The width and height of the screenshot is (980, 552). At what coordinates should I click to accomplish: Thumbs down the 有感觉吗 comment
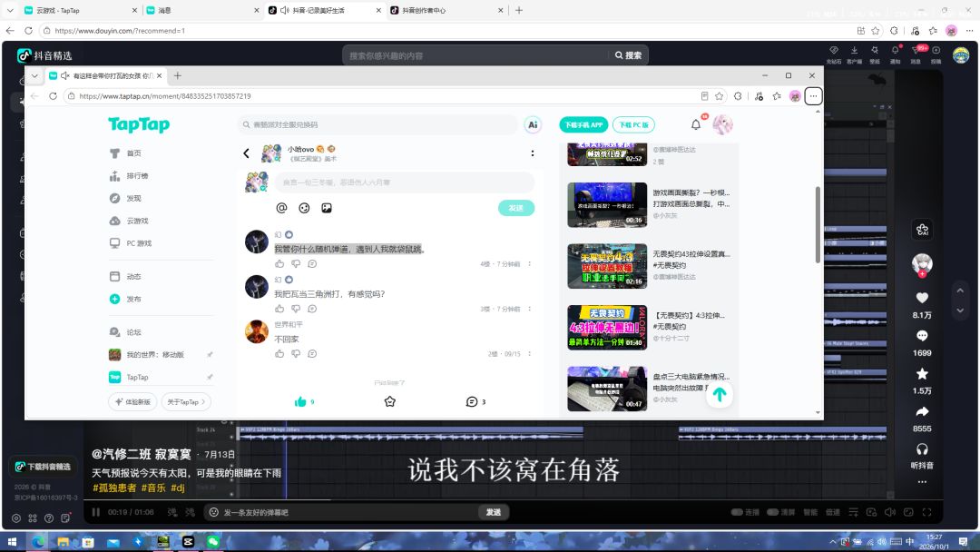[x=296, y=309]
